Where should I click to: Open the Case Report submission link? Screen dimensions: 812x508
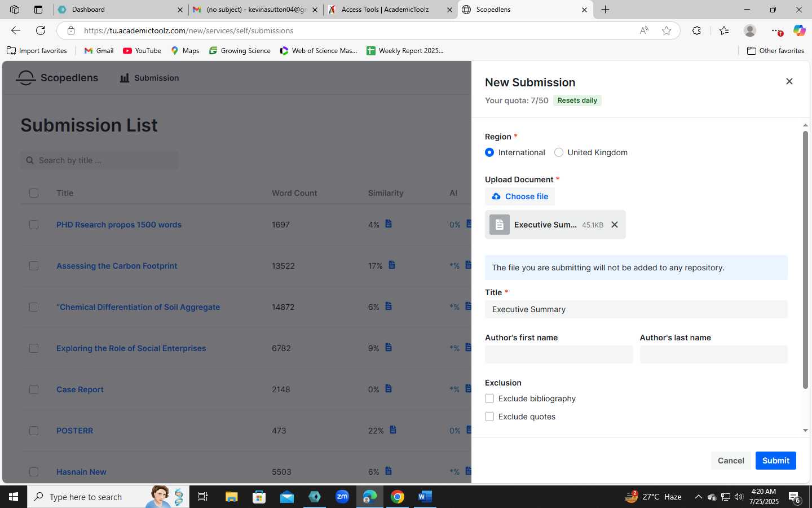[x=80, y=389]
